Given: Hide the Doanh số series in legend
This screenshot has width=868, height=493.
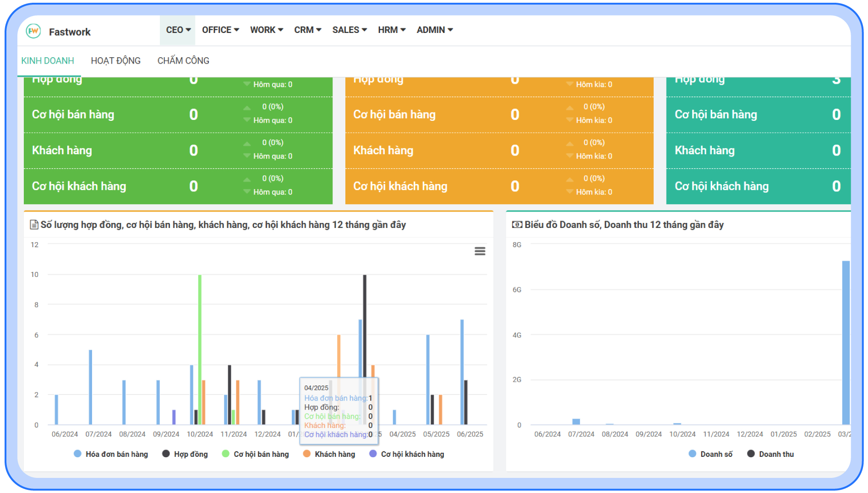Looking at the screenshot, I should point(710,454).
